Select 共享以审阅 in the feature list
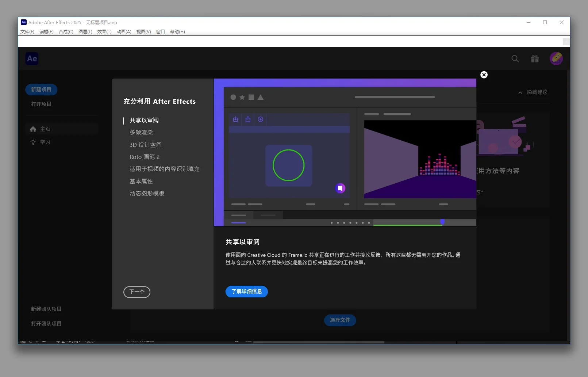Viewport: 588px width, 377px height. [x=144, y=120]
